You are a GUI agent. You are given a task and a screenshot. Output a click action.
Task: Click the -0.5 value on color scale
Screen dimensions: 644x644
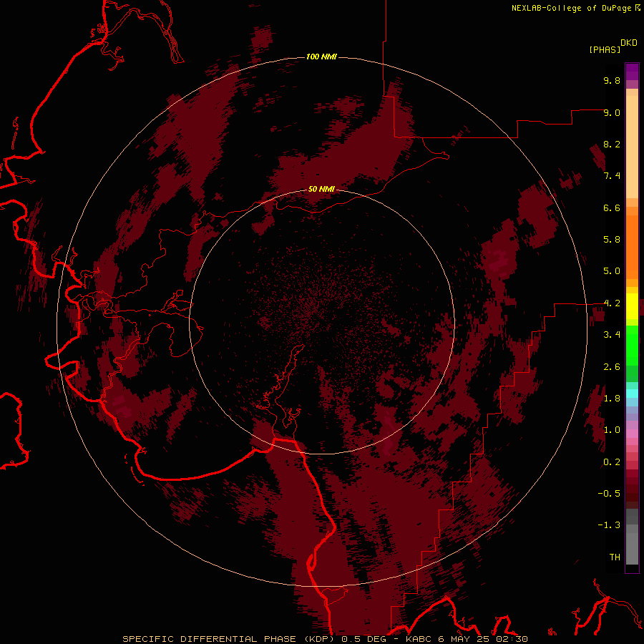(x=609, y=494)
